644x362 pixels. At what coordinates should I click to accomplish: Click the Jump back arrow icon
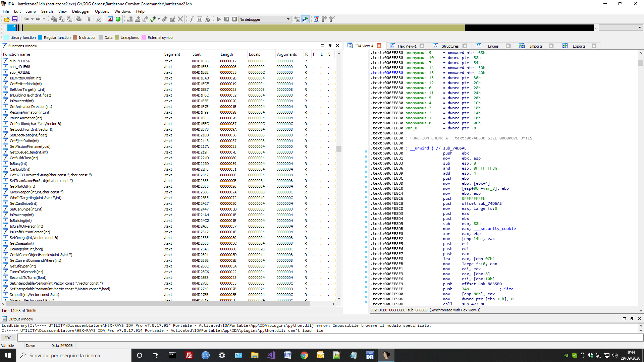click(x=26, y=19)
